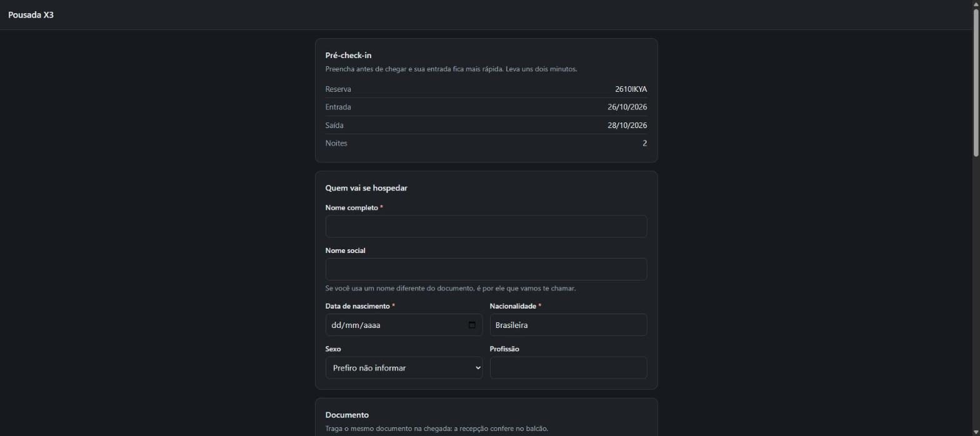The width and height of the screenshot is (980, 436).
Task: Click the Preencha antes de chegar description
Action: pyautogui.click(x=451, y=69)
